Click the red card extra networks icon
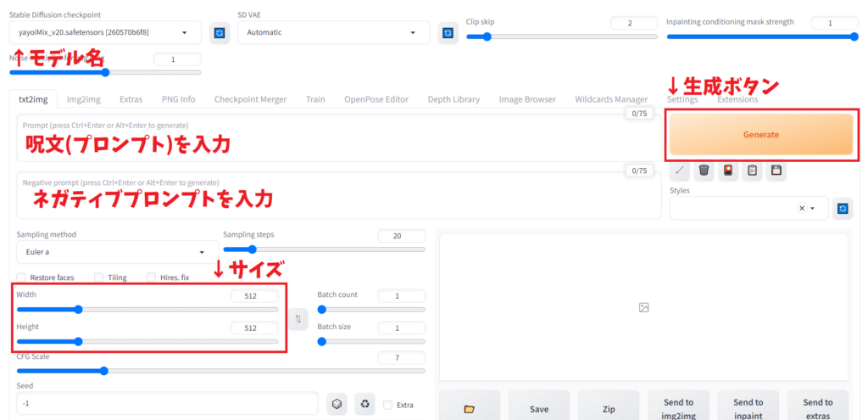Viewport: 868px width, 420px height. click(x=728, y=171)
